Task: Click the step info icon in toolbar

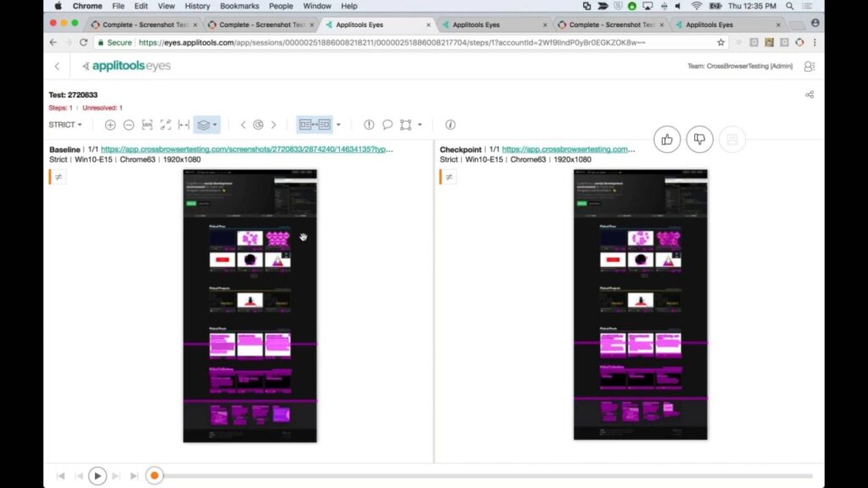Action: tap(450, 125)
